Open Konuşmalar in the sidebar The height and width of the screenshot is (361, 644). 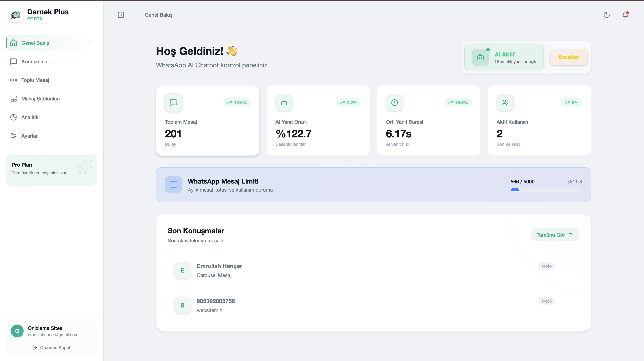pyautogui.click(x=35, y=61)
